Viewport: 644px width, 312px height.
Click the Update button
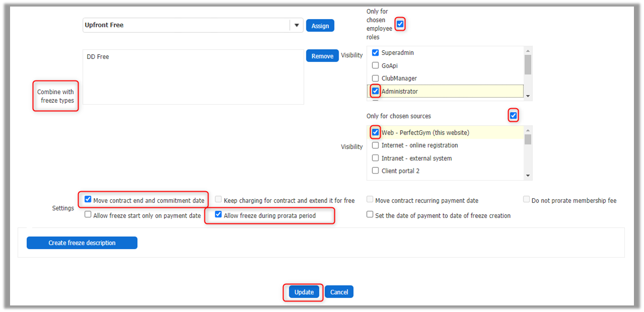coord(304,292)
